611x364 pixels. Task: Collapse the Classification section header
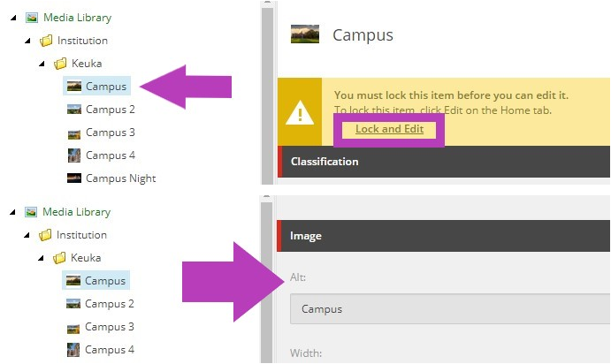pos(444,162)
